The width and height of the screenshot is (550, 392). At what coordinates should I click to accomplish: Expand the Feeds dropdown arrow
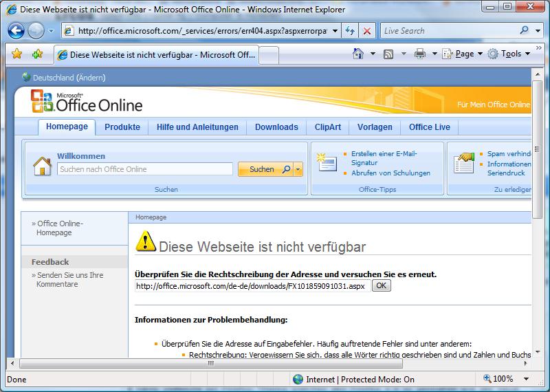[404, 54]
